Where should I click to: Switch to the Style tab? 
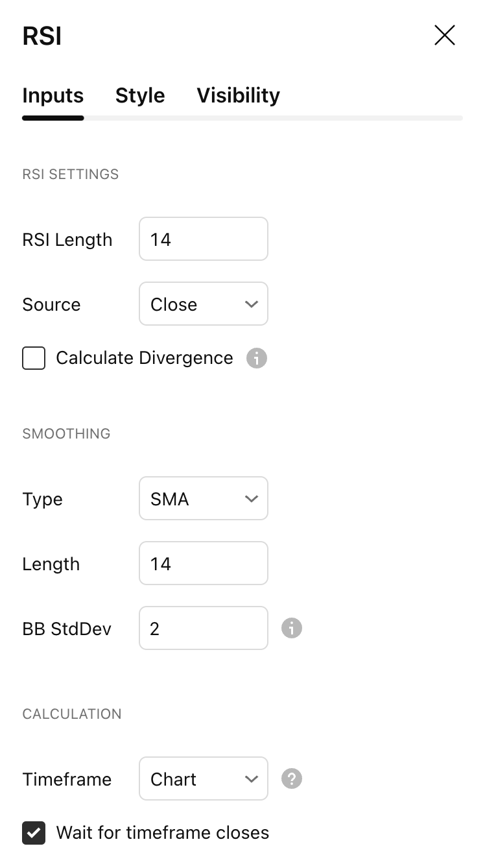pos(140,95)
